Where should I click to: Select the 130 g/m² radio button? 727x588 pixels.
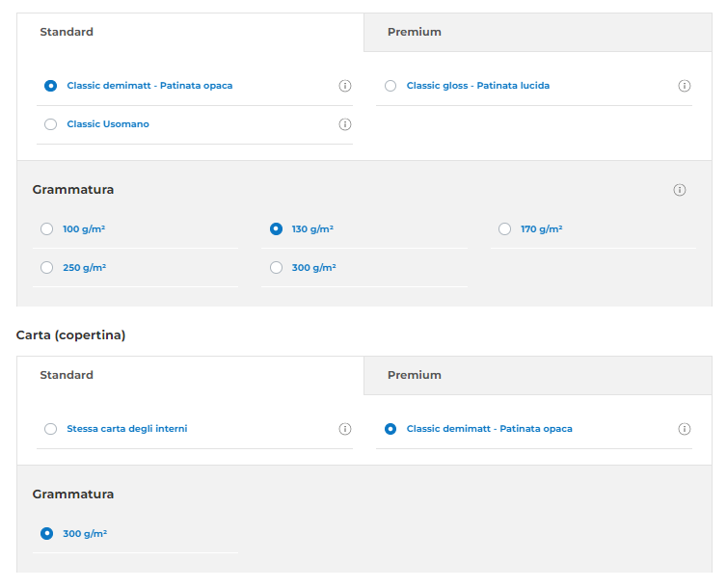[277, 229]
